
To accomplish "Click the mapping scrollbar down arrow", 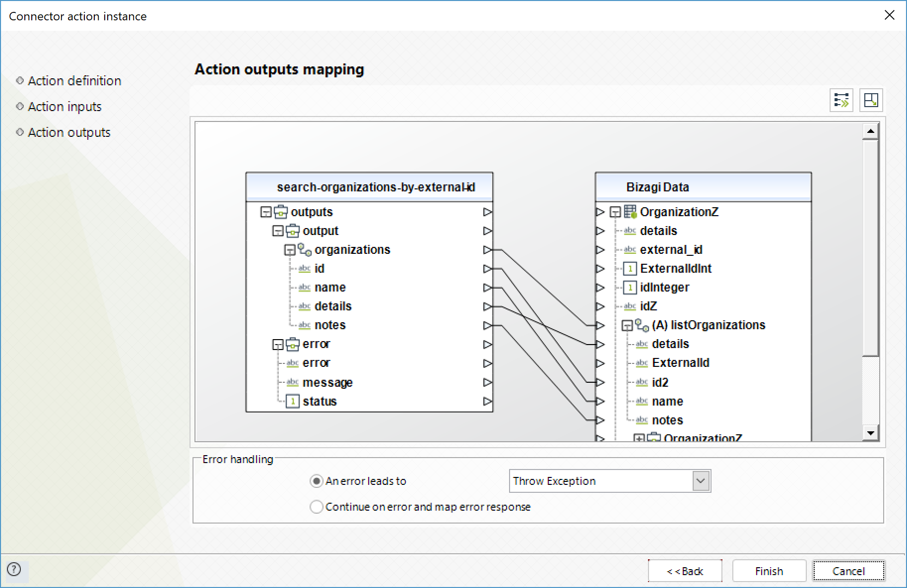I will coord(871,433).
